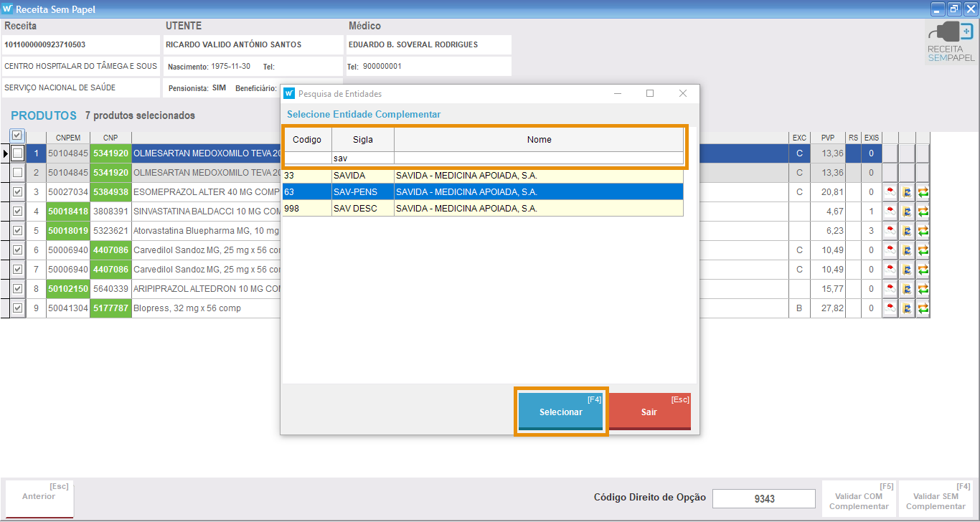The width and height of the screenshot is (980, 522).
Task: Click the pills icon for Atorvastatina Bluepharma row
Action: [x=890, y=231]
